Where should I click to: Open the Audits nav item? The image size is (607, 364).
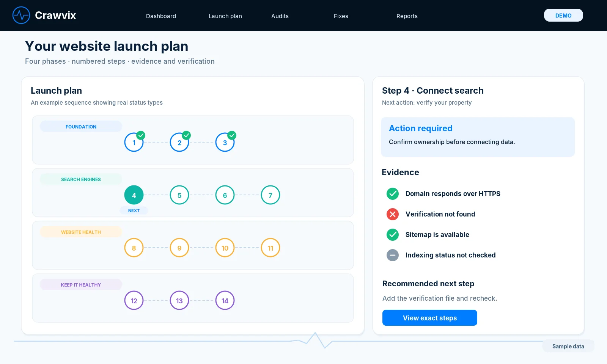coord(280,16)
